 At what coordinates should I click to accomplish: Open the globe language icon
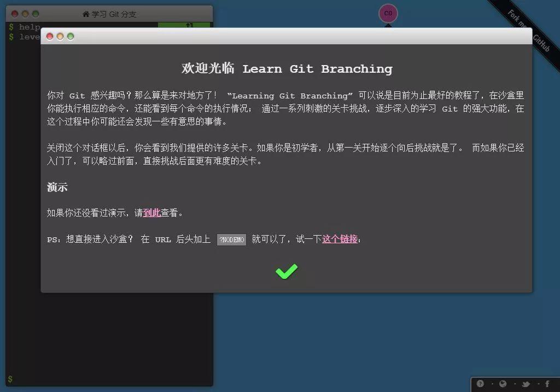click(503, 384)
